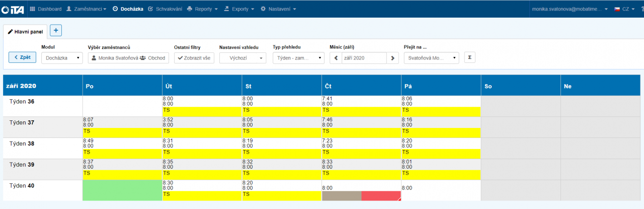The image size is (644, 209).
Task: Expand the Modul Docházka dropdown
Action: pos(62,58)
